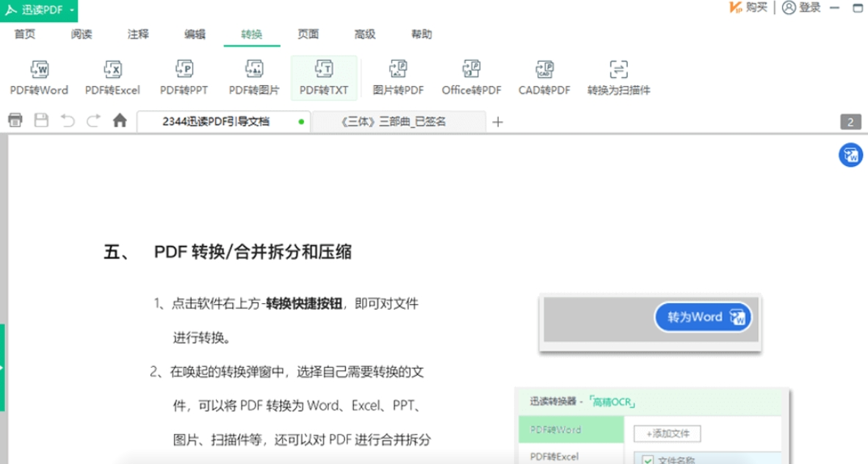Click the print icon in quick toolbar
This screenshot has width=868, height=464.
click(15, 121)
